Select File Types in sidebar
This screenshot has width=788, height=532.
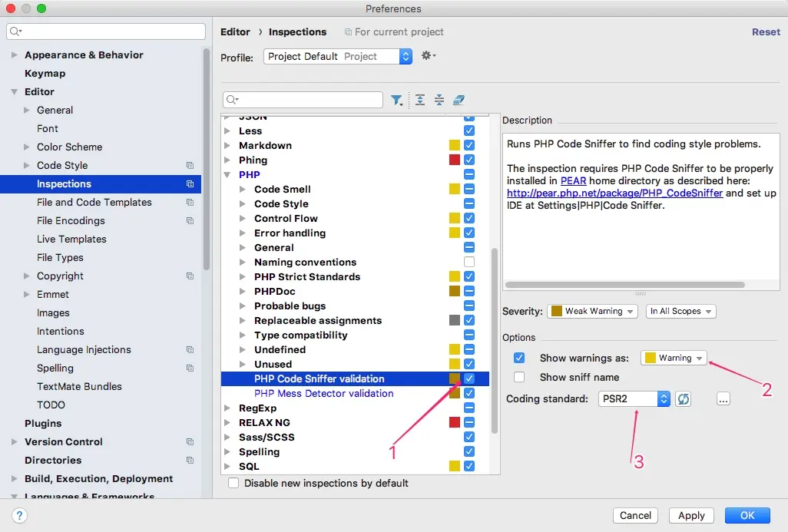coord(60,257)
